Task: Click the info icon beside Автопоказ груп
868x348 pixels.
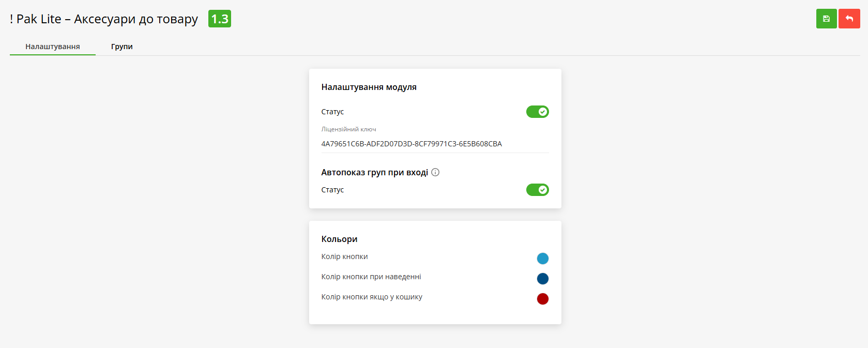Action: point(435,172)
